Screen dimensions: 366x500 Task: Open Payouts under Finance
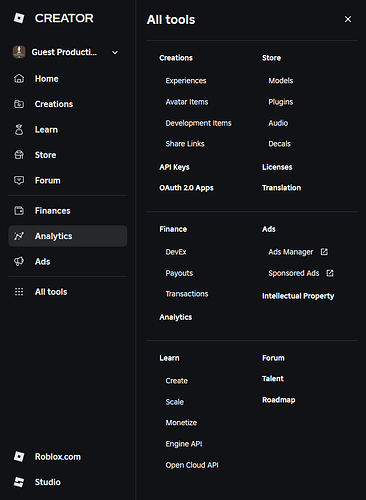click(179, 273)
